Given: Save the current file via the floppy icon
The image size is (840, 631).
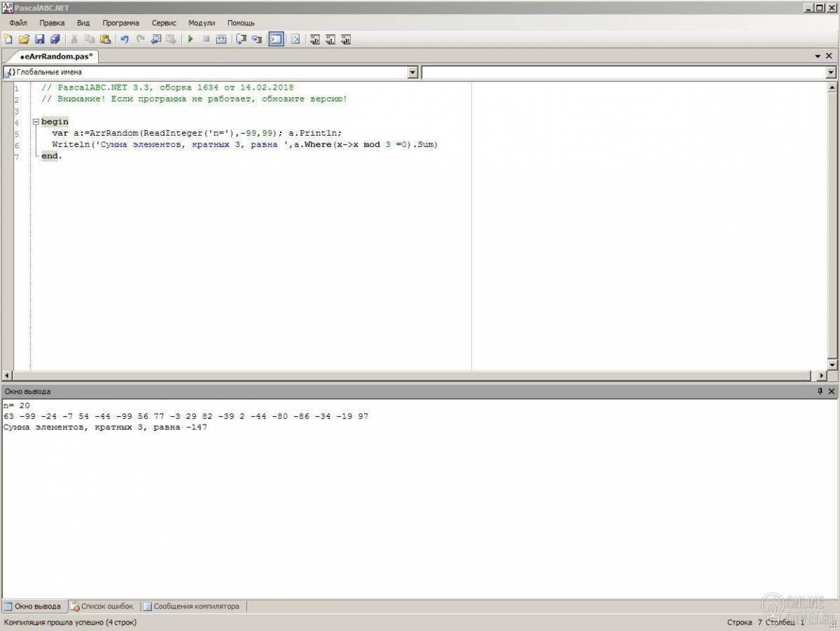Looking at the screenshot, I should tap(40, 39).
